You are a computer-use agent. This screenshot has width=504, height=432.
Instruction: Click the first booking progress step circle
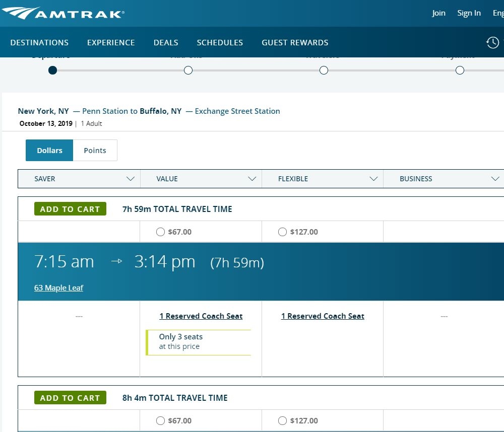click(x=53, y=70)
